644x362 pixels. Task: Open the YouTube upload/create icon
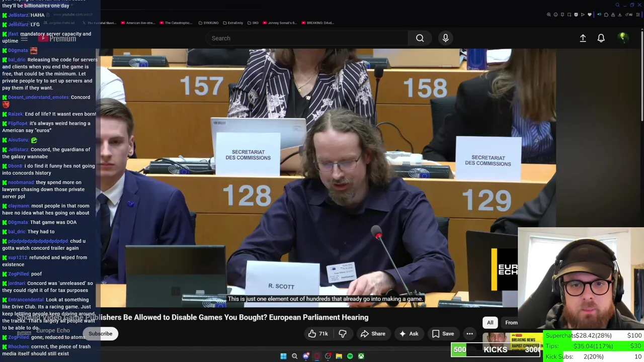(x=583, y=38)
